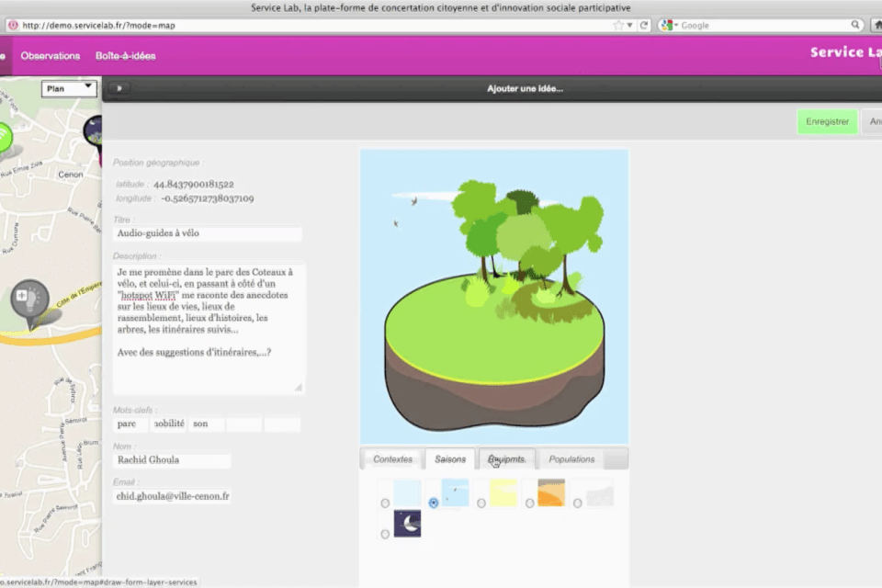Viewport: 882px width, 588px height.
Task: Open the Boîte-à-idées menu link
Action: [x=125, y=56]
